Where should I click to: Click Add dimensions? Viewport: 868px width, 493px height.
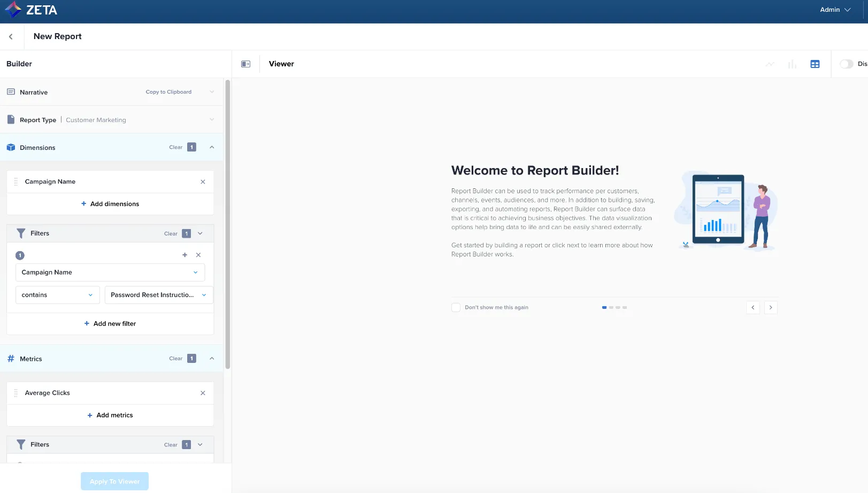(x=110, y=204)
